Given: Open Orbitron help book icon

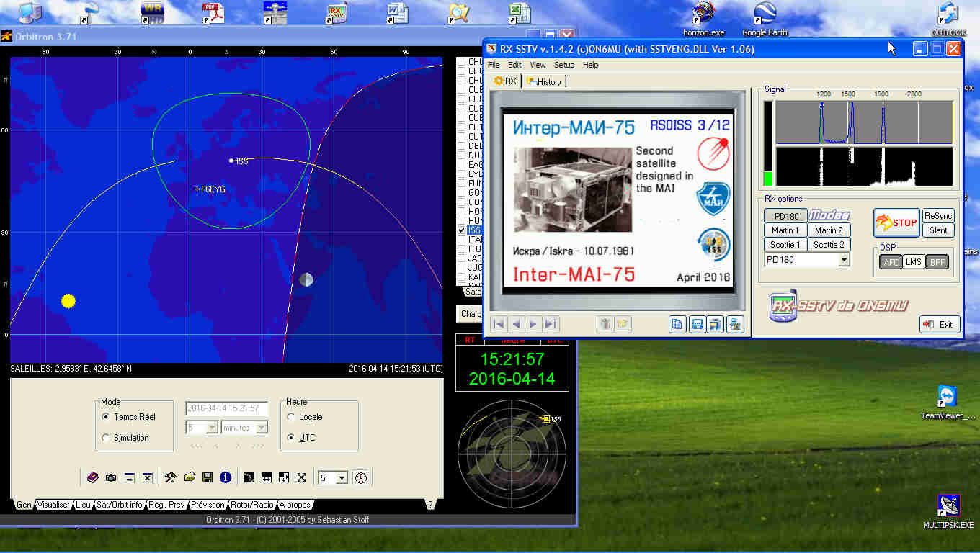Looking at the screenshot, I should (93, 477).
